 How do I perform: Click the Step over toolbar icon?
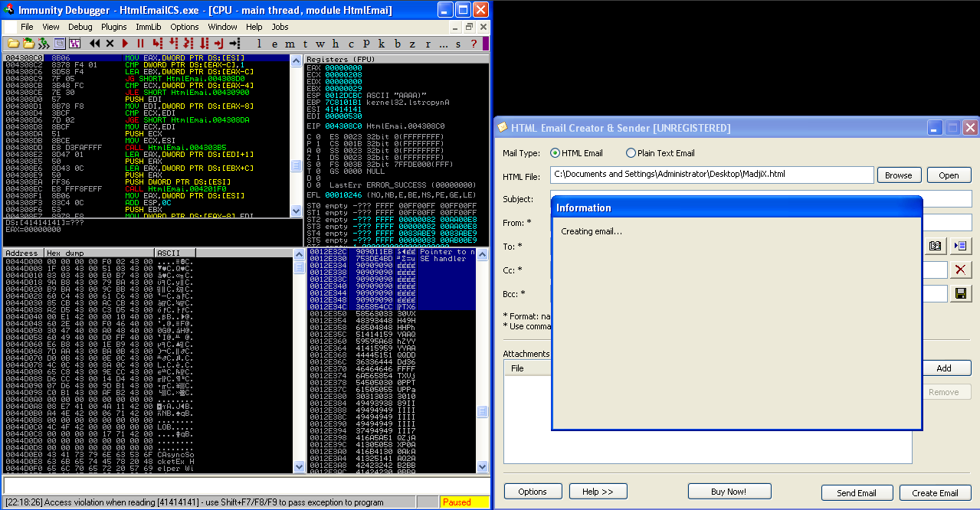tap(173, 44)
